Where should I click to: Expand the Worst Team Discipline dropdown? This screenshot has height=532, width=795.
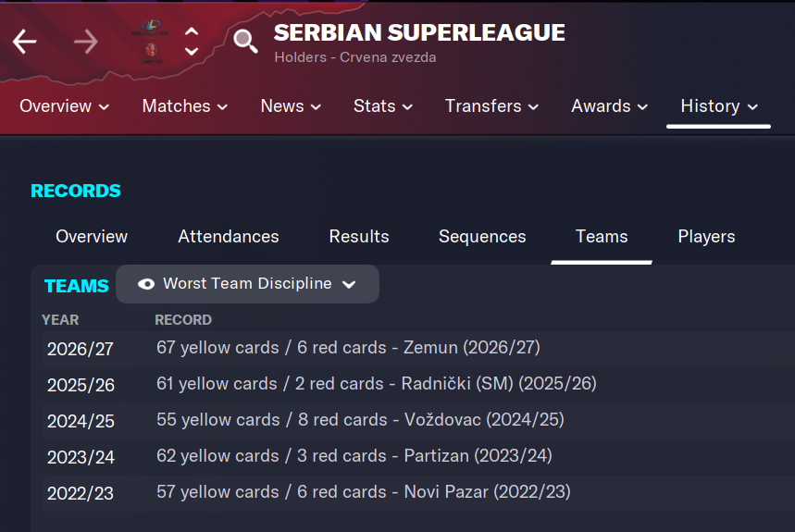coord(349,285)
